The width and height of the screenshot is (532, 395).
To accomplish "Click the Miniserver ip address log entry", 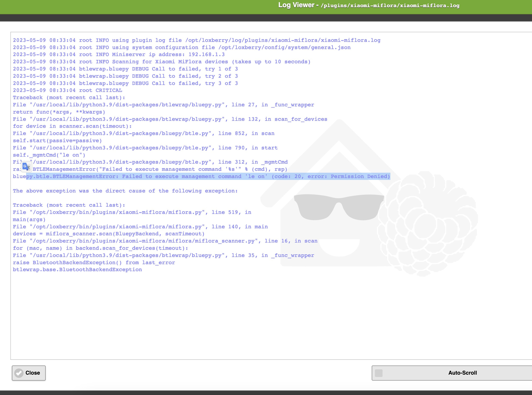I will tap(119, 55).
